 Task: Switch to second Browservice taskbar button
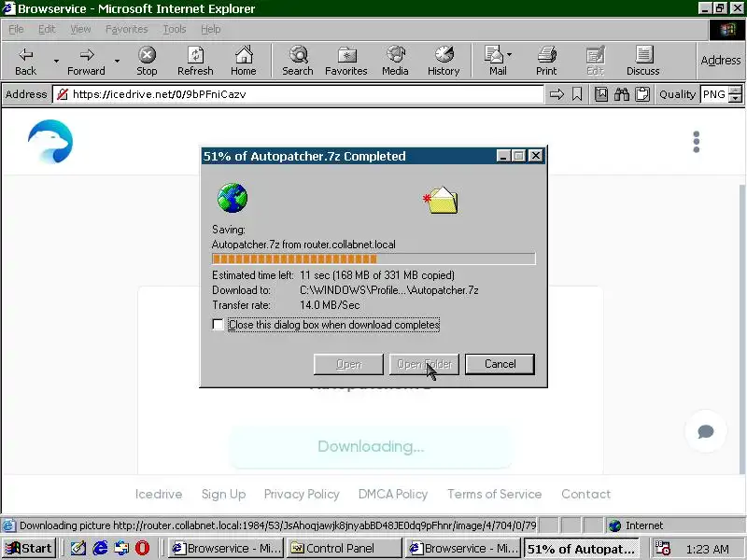pyautogui.click(x=463, y=548)
